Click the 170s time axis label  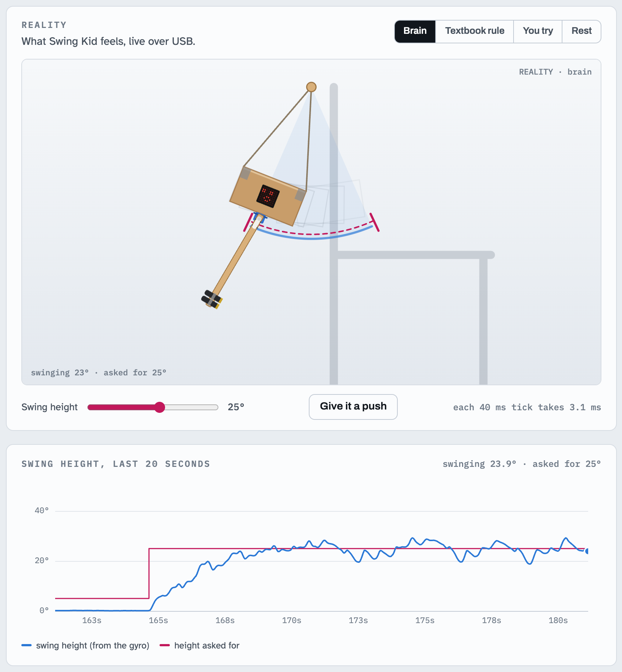tap(292, 620)
